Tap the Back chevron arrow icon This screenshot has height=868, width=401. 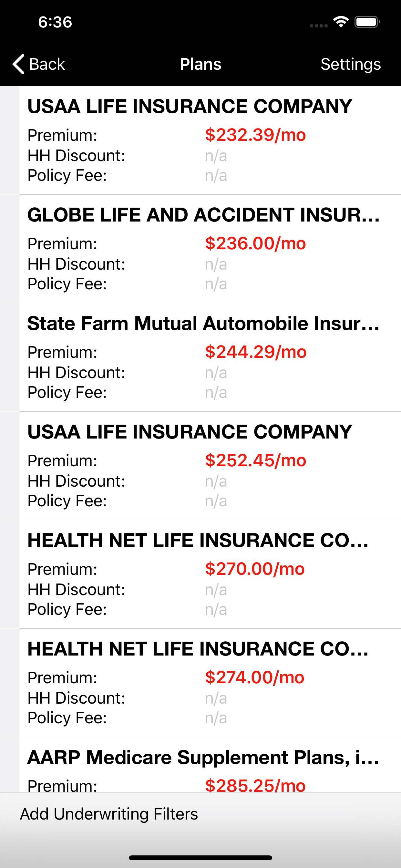click(18, 64)
